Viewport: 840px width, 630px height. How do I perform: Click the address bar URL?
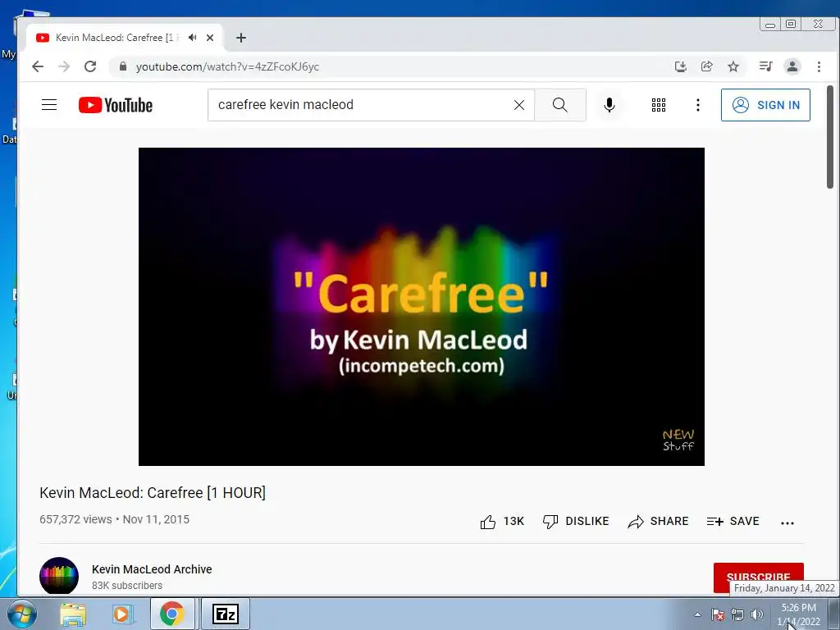[227, 66]
